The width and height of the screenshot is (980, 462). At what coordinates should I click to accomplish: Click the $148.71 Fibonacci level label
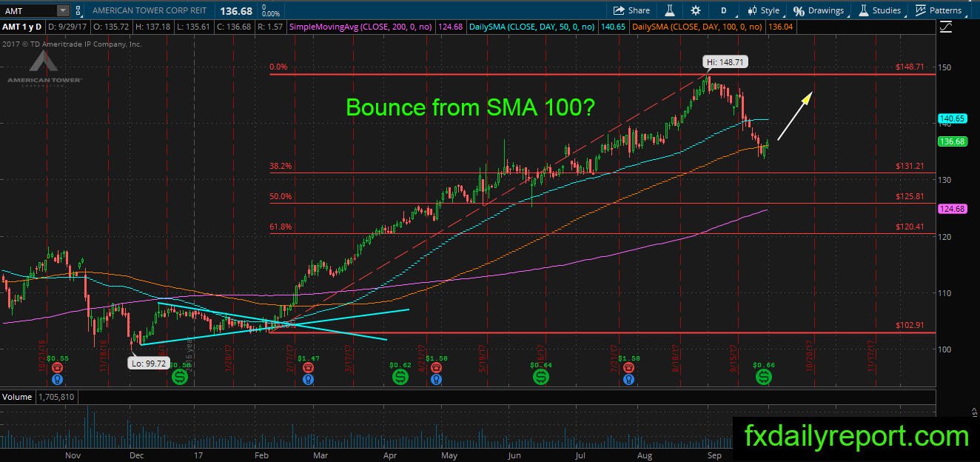[910, 67]
